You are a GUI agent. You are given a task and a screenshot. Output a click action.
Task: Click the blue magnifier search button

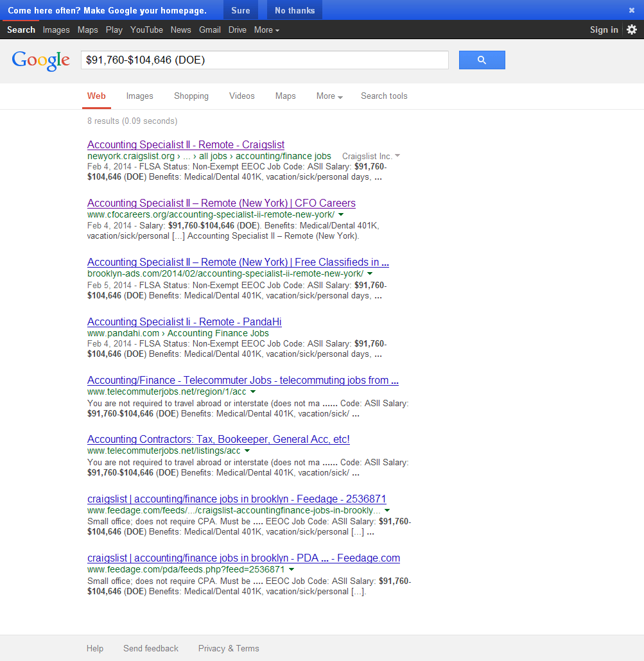click(x=482, y=60)
